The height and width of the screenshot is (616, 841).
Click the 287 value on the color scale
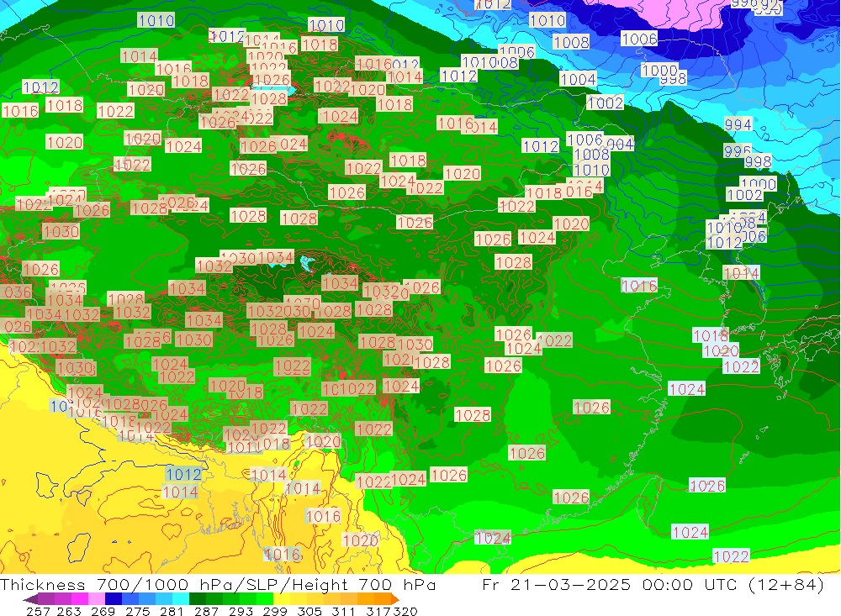coord(206,611)
